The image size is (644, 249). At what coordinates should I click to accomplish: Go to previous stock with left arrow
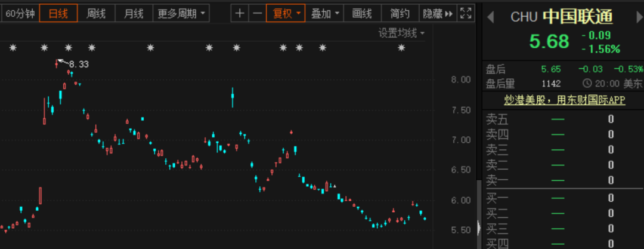[x=490, y=17]
